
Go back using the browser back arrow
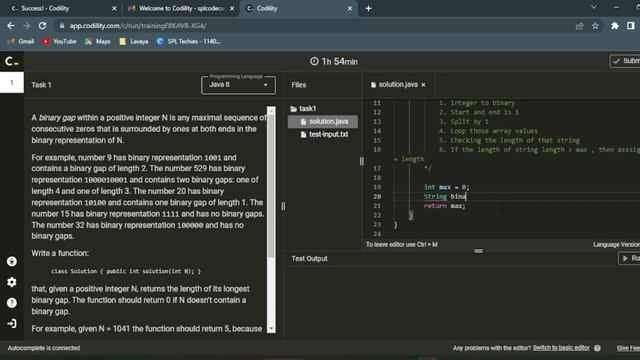click(11, 26)
